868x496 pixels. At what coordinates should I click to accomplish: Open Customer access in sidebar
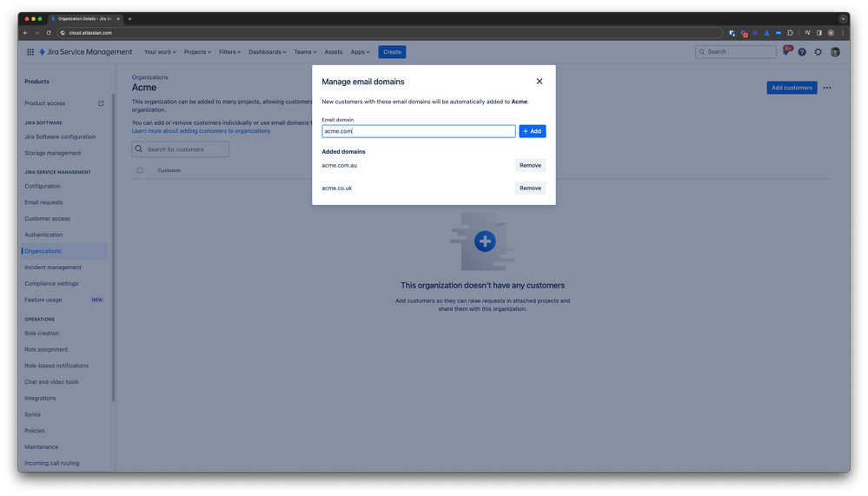click(x=47, y=219)
